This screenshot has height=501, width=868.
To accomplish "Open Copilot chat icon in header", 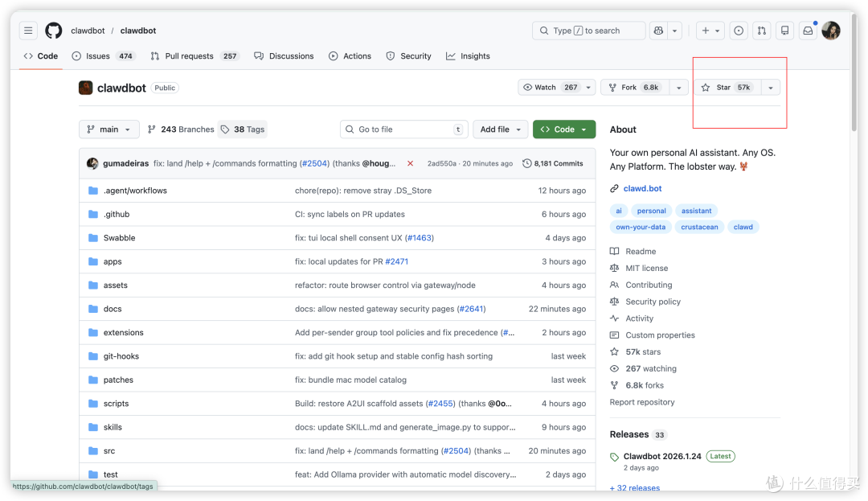I will [x=658, y=31].
